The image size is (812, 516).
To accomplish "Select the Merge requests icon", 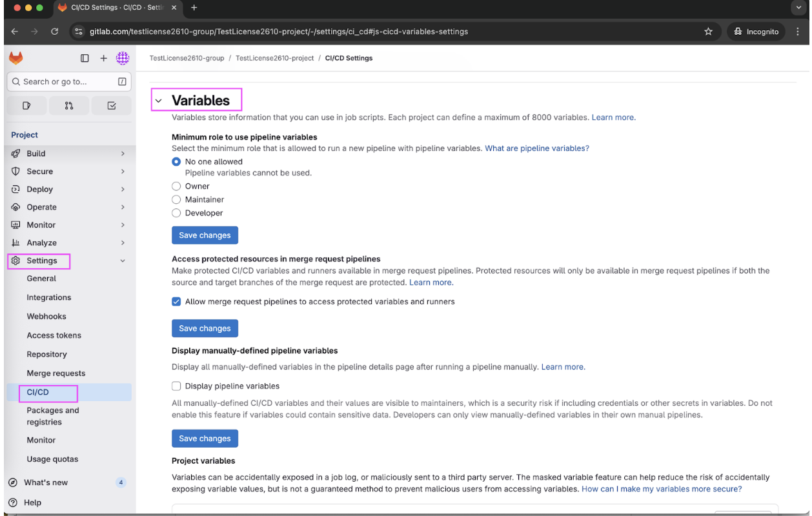I will click(68, 104).
